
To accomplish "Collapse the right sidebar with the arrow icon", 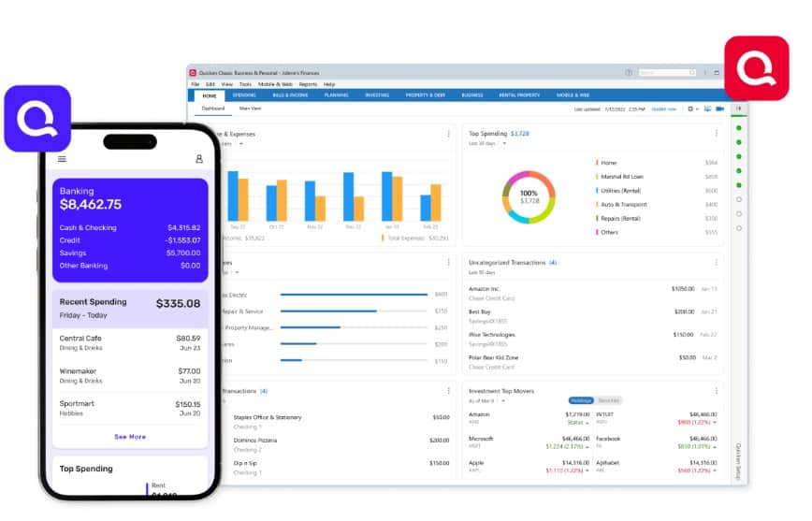I will [739, 109].
